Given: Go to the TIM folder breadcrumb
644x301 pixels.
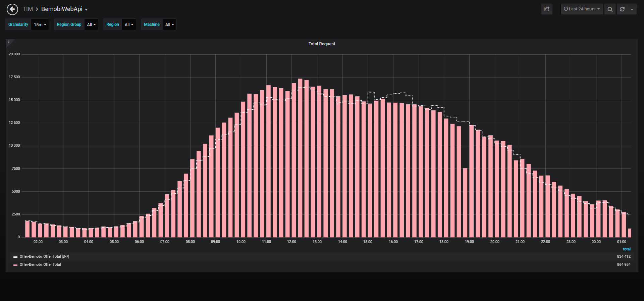Looking at the screenshot, I should (28, 9).
